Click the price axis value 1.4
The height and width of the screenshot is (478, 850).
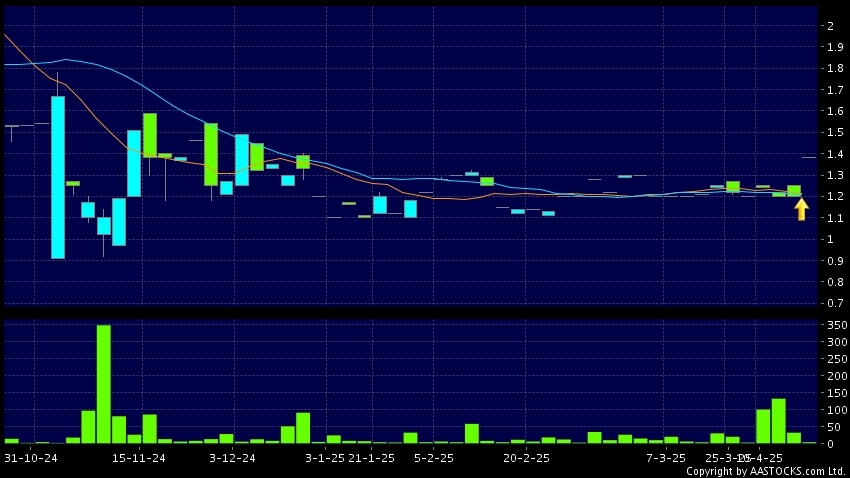[x=835, y=154]
